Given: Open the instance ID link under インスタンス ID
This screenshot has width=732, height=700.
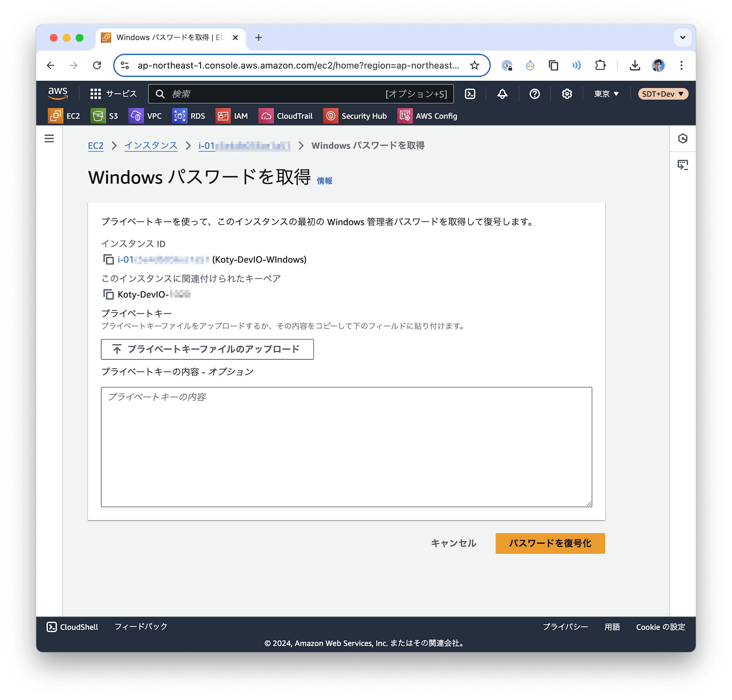Looking at the screenshot, I should coord(163,259).
